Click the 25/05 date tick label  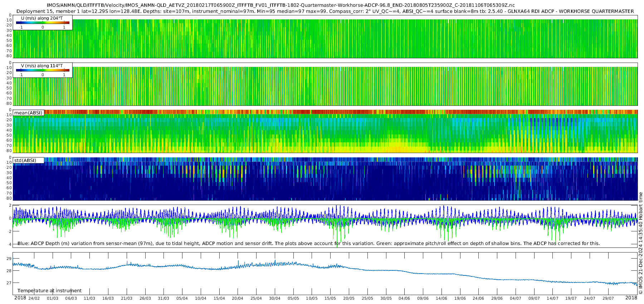367,298
